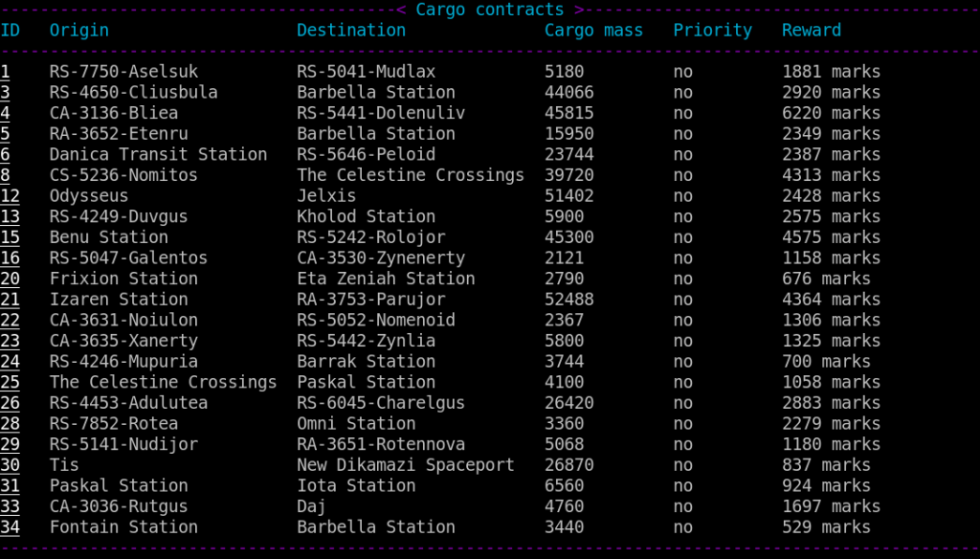Select contract ID 34 from Fontain Station
Screen dimensions: 980x559
point(10,526)
